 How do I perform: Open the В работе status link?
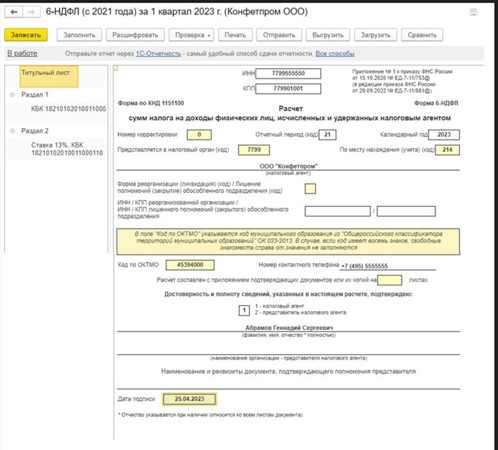click(22, 53)
